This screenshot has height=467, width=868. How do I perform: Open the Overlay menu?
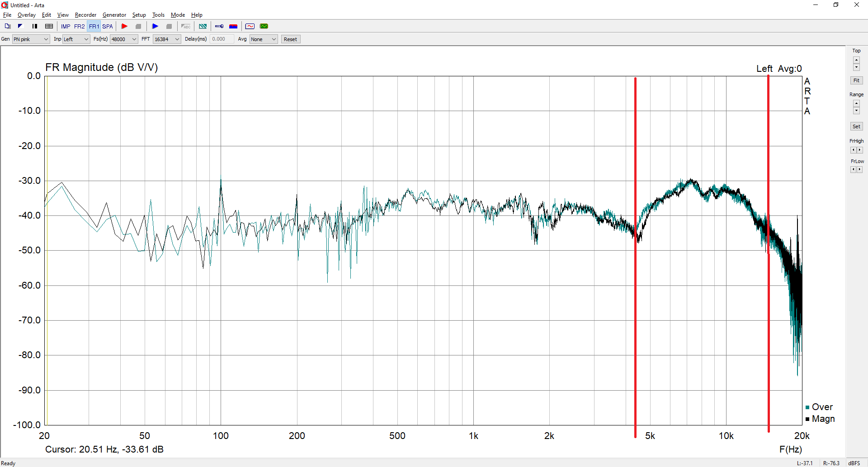[27, 15]
